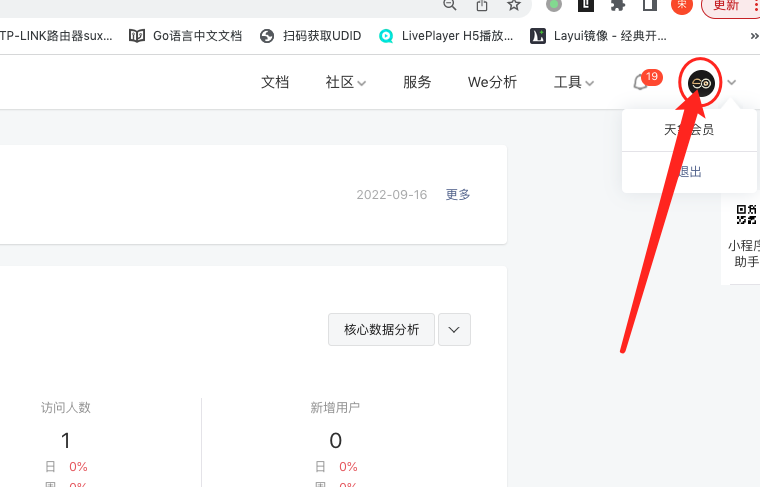
Task: Bookmark this page with the star icon
Action: coord(514,5)
